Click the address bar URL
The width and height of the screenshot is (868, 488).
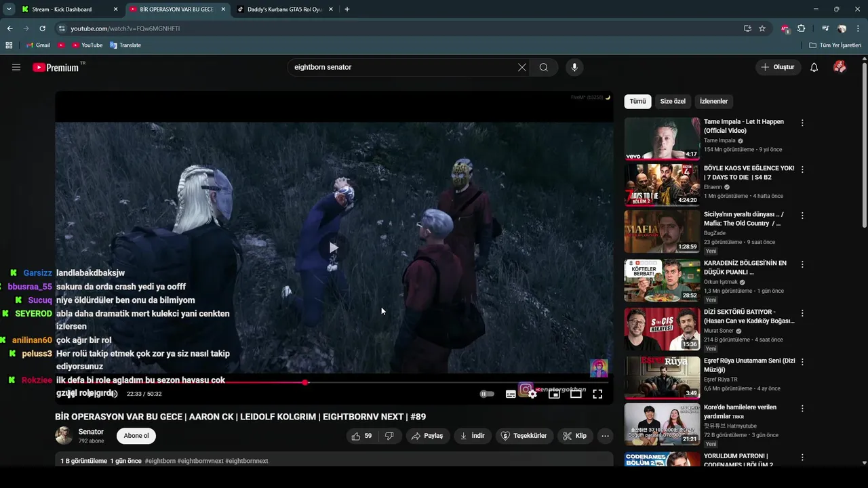click(125, 28)
